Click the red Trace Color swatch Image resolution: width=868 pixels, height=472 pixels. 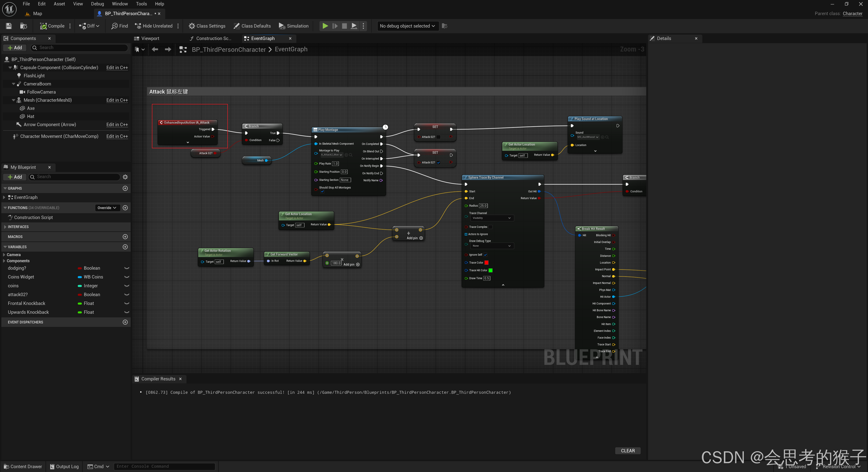(x=486, y=263)
